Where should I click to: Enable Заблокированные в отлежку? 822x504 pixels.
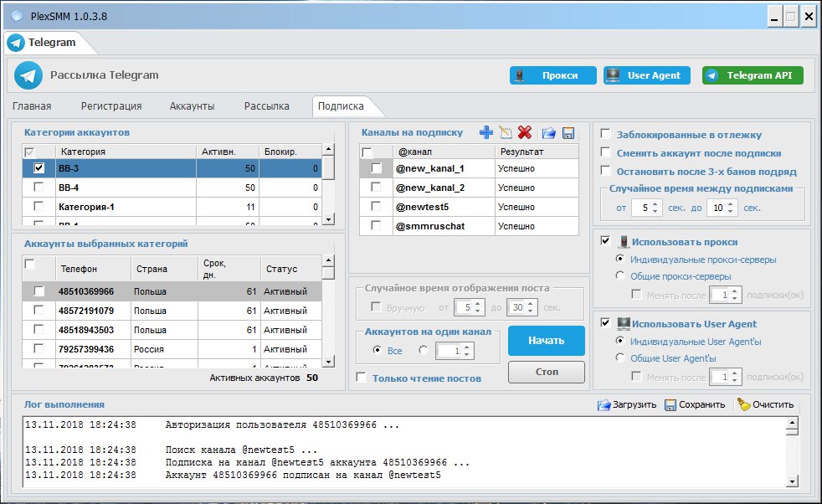(x=605, y=133)
